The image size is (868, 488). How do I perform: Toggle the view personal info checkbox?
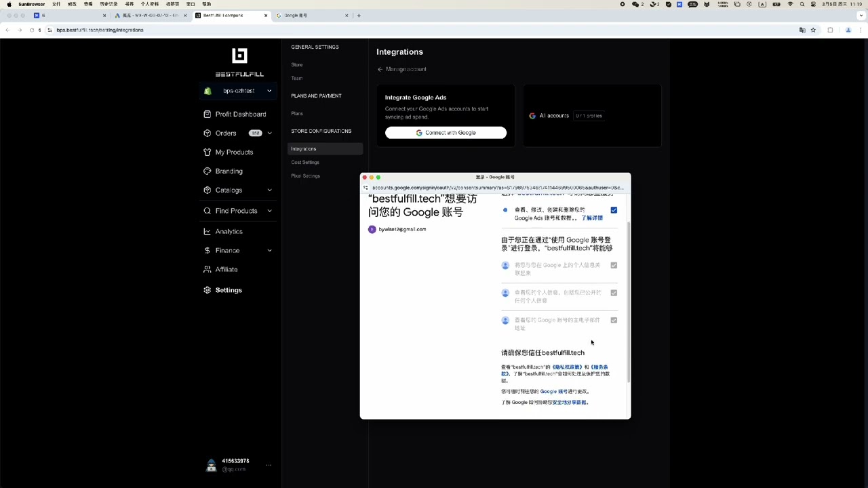tap(614, 293)
